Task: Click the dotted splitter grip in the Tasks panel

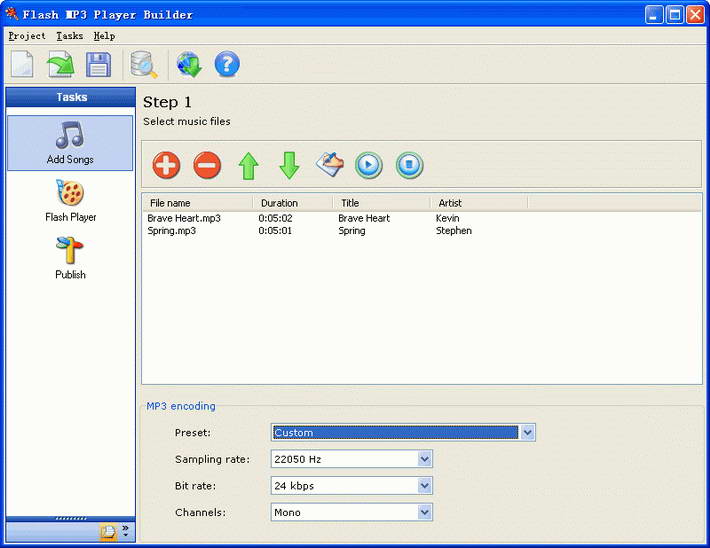Action: [x=71, y=518]
